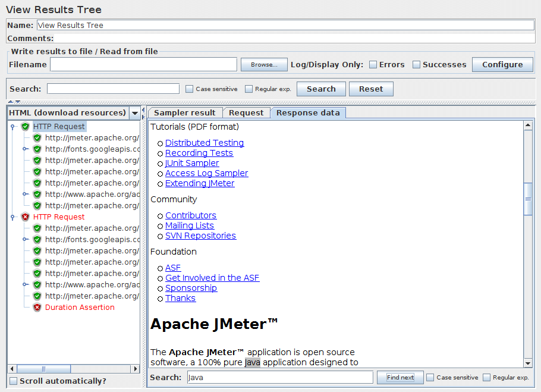The image size is (541, 392).
Task: Switch to the Request tab
Action: click(x=246, y=112)
